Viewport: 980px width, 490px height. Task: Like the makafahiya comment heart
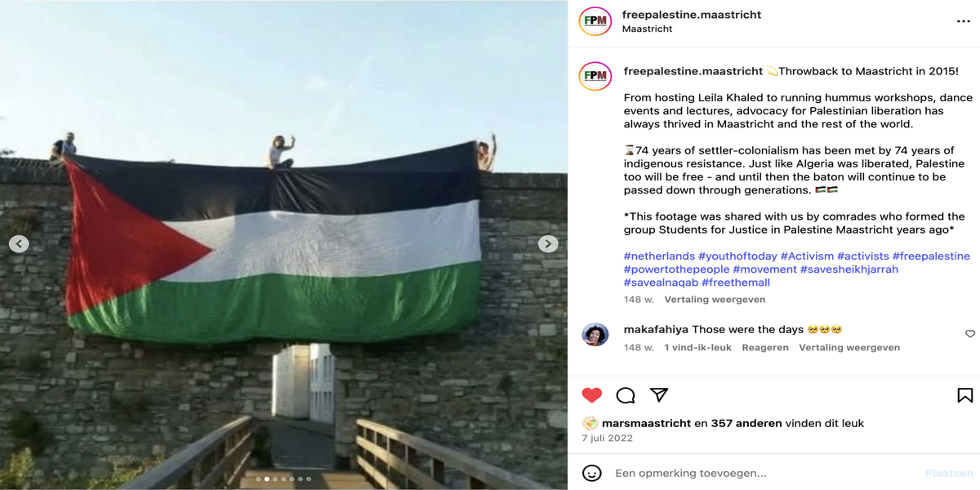click(970, 334)
